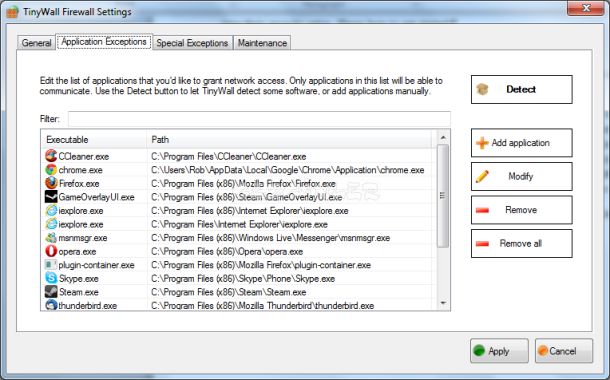The height and width of the screenshot is (380, 610).
Task: Click the Program Files (x86)\Internet Explorer\iexplore.exe path
Action: pos(249,211)
